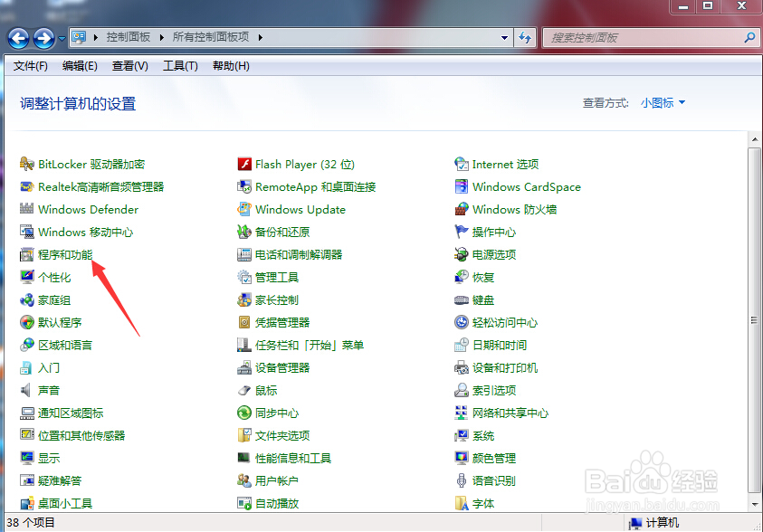The width and height of the screenshot is (763, 532).
Task: Click the search magnifier icon
Action: coord(749,37)
